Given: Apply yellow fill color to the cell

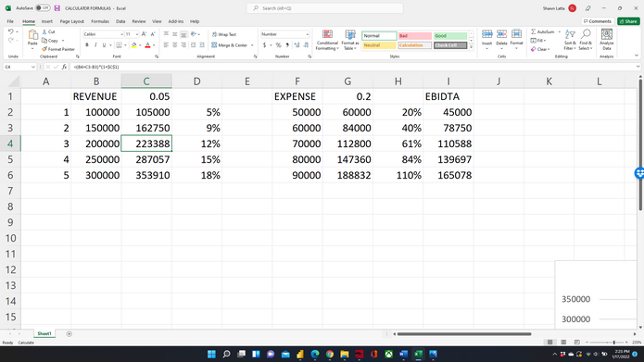Looking at the screenshot, I should 133,45.
